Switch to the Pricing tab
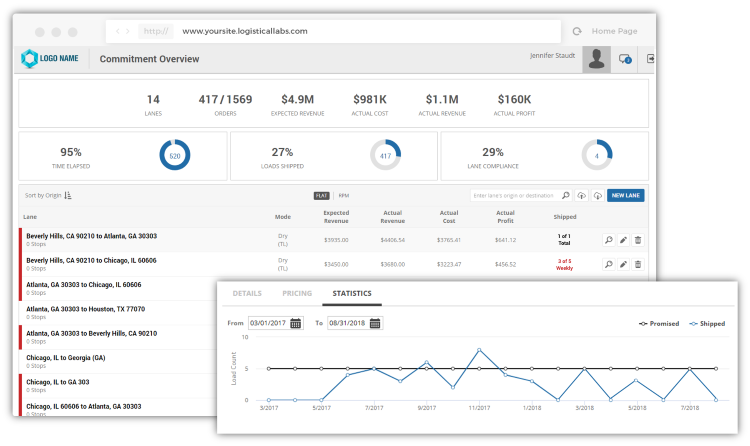 coord(297,294)
